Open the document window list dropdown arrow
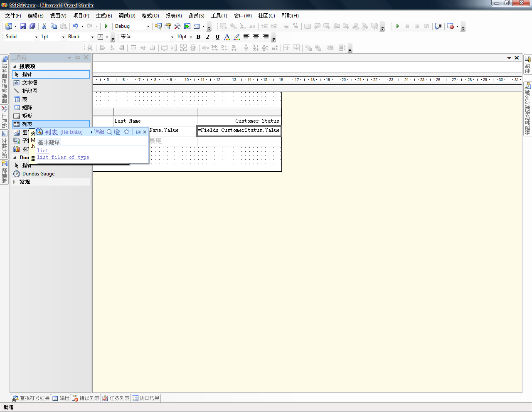532x412 pixels. point(509,58)
